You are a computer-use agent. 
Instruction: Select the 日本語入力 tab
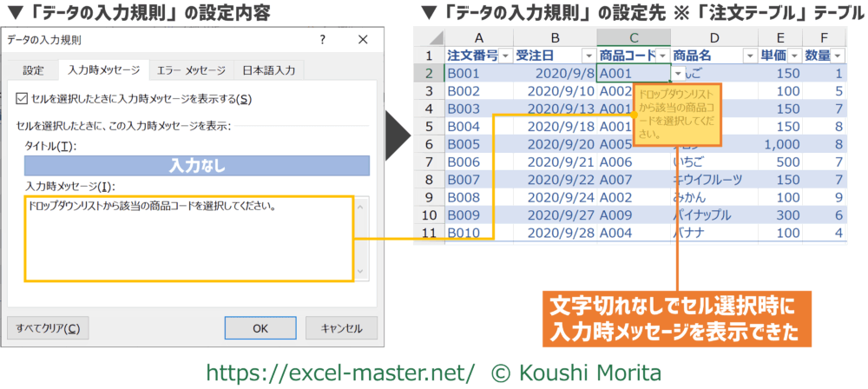269,70
